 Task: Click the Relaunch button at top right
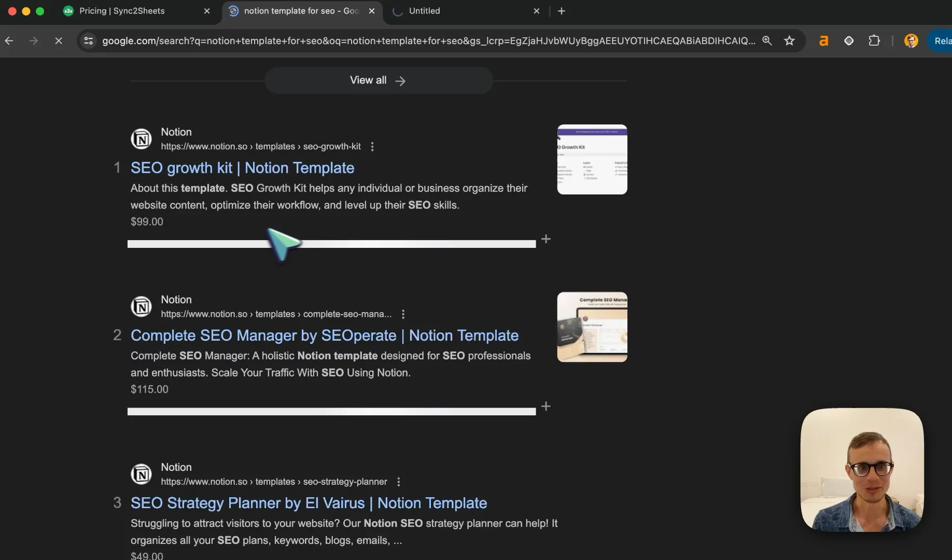point(940,40)
